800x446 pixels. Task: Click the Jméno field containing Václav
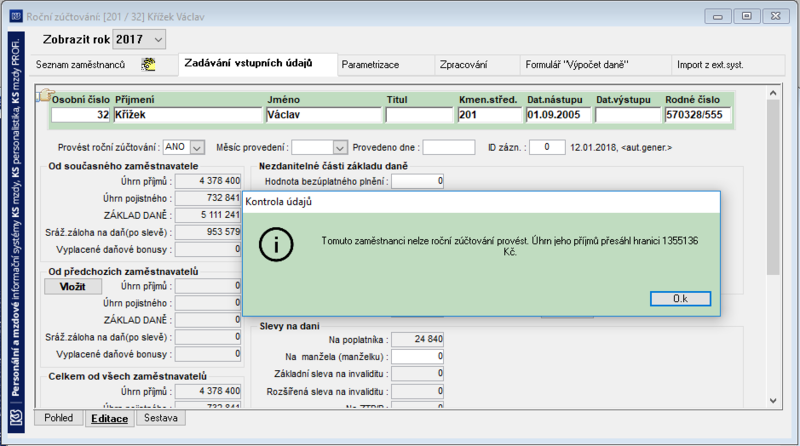click(x=323, y=115)
